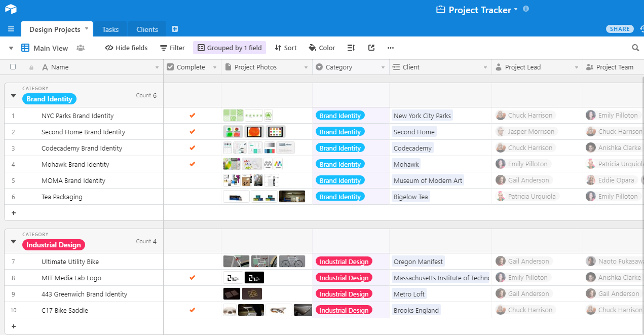Open the Complete column dropdown arrow
644x335 pixels.
[x=214, y=67]
